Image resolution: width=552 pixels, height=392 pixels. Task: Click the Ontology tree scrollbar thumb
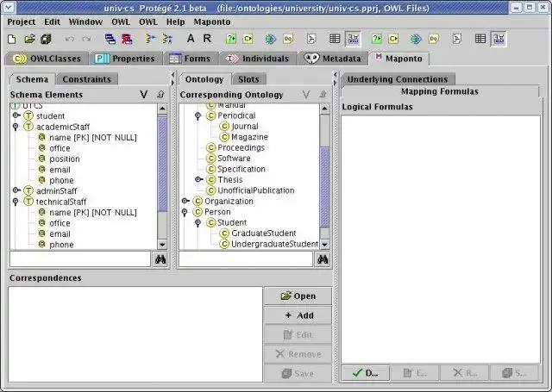point(324,188)
